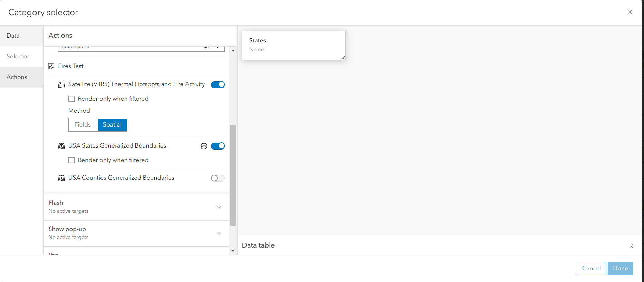Open the State Name field dropdown
The width and height of the screenshot is (644, 282).
[218, 47]
